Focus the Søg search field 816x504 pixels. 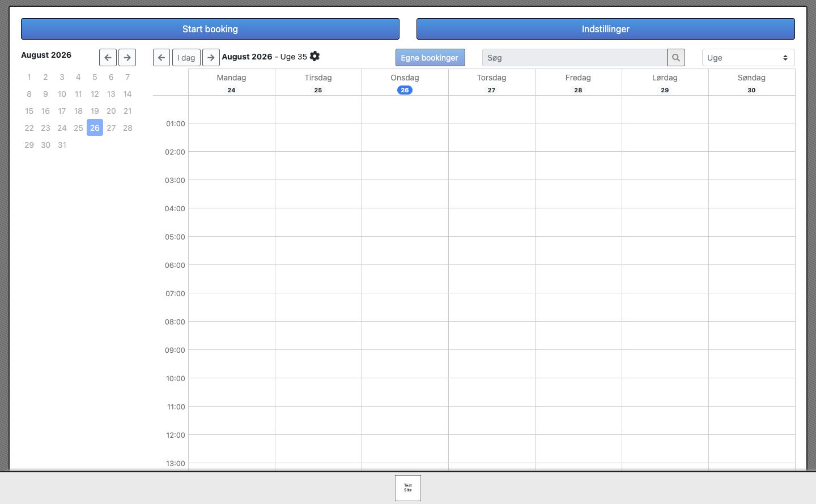(575, 57)
